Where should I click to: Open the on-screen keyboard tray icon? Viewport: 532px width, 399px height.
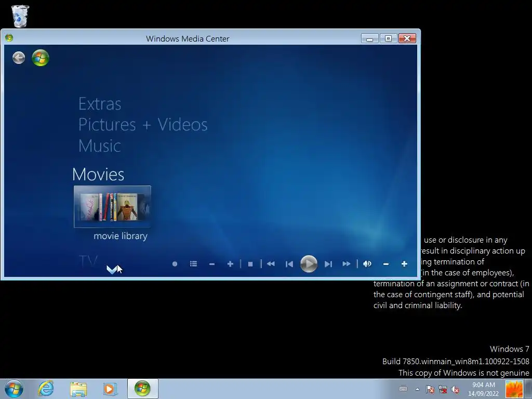[403, 389]
